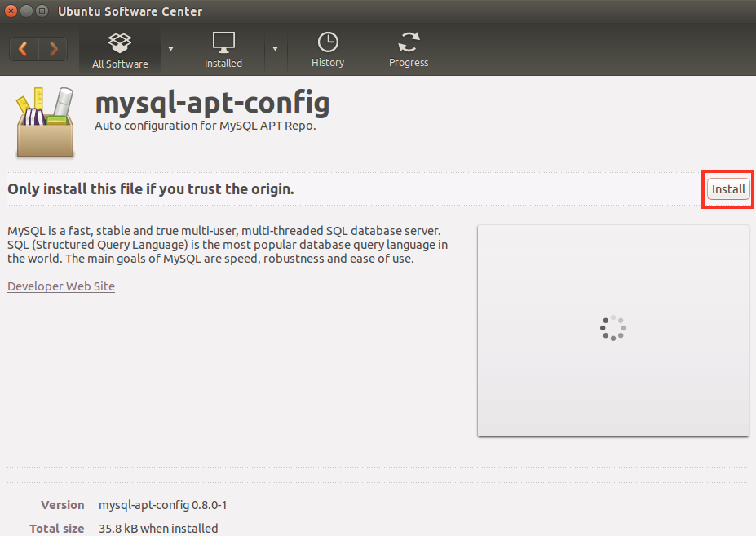
Task: Click the 35.8 kB total size value
Action: coord(158,529)
